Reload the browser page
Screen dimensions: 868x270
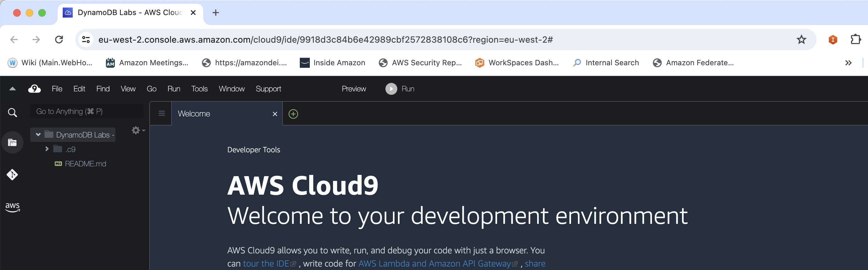point(59,40)
